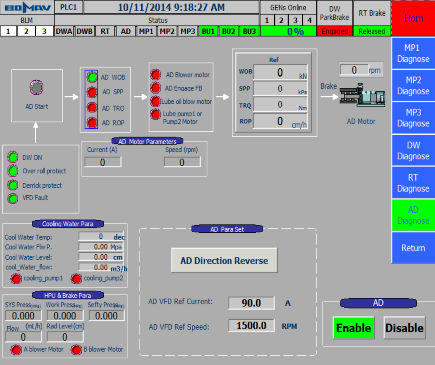The image size is (435, 365).
Task: Go to the Home screen button
Action: point(413,18)
